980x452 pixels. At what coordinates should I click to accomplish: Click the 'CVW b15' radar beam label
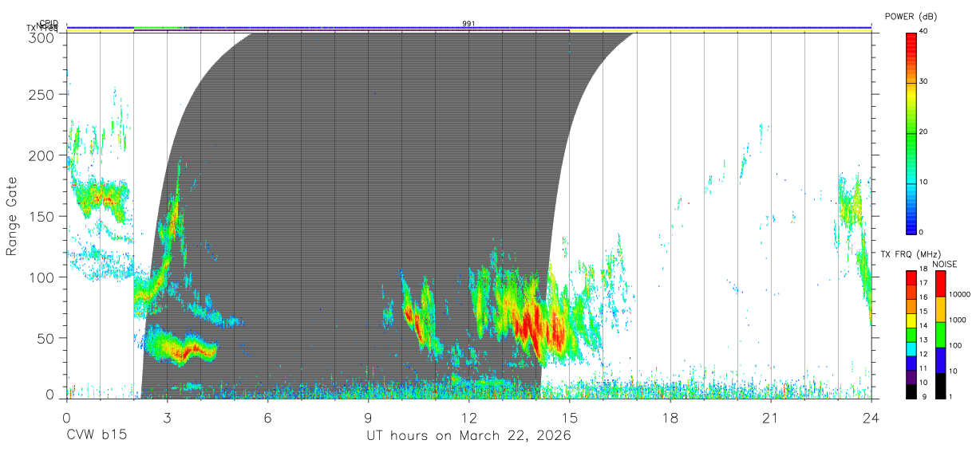pos(97,436)
